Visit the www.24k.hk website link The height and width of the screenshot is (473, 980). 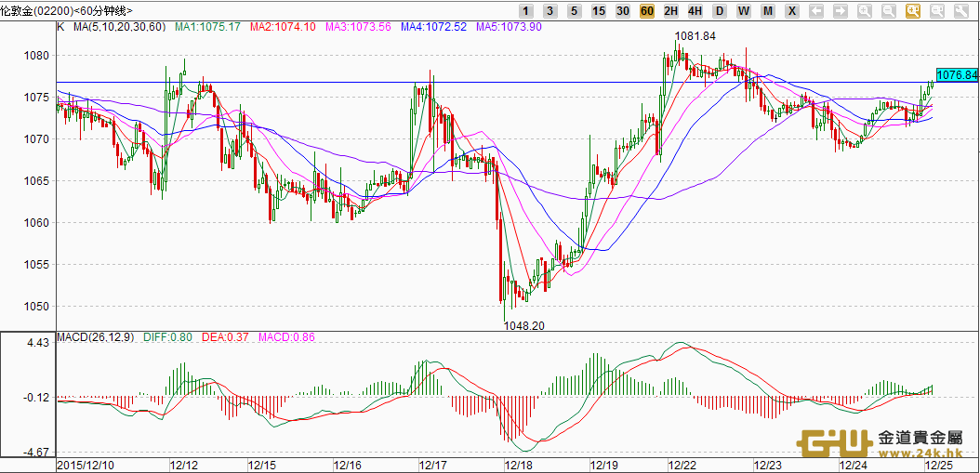pyautogui.click(x=921, y=453)
